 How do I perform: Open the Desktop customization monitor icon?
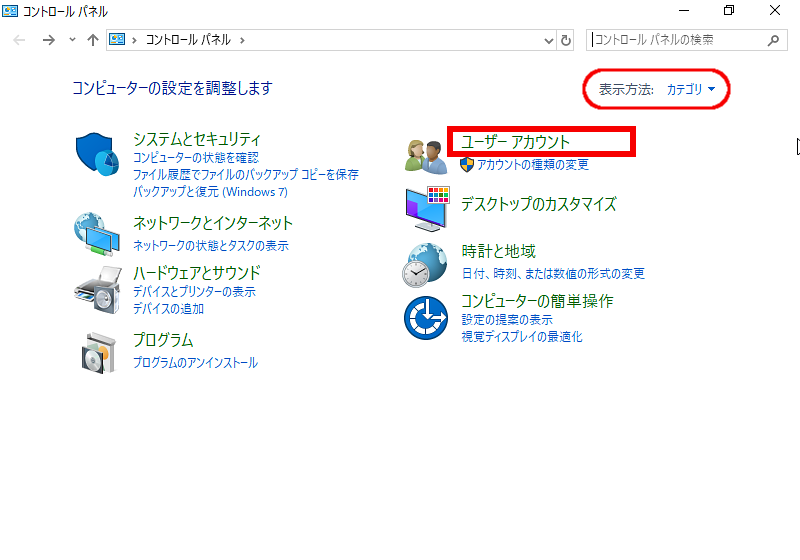[428, 209]
